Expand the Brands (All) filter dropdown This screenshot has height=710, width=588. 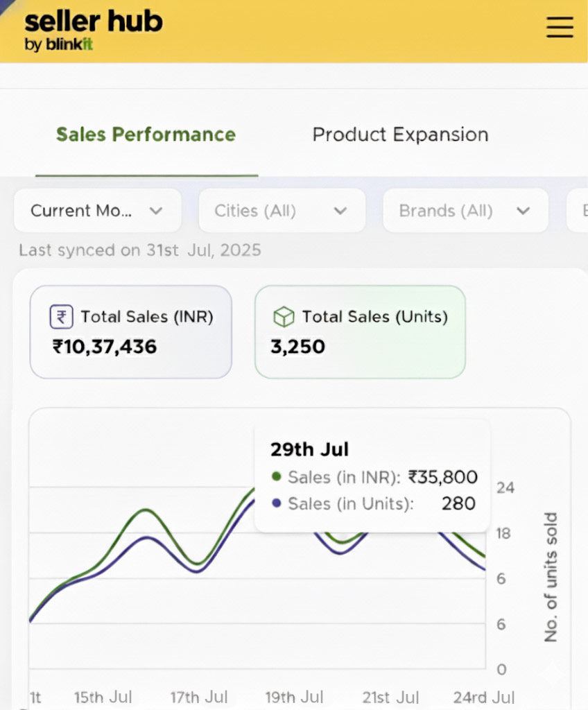(465, 211)
